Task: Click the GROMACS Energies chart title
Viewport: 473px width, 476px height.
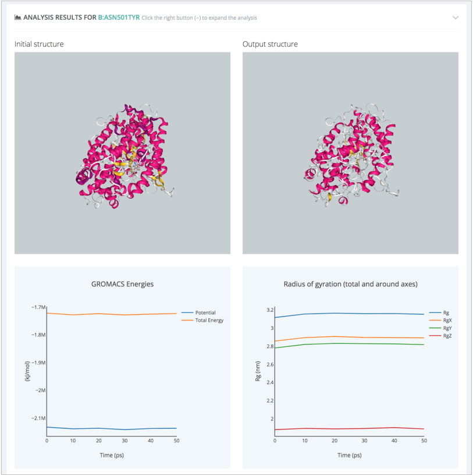Action: (x=122, y=284)
